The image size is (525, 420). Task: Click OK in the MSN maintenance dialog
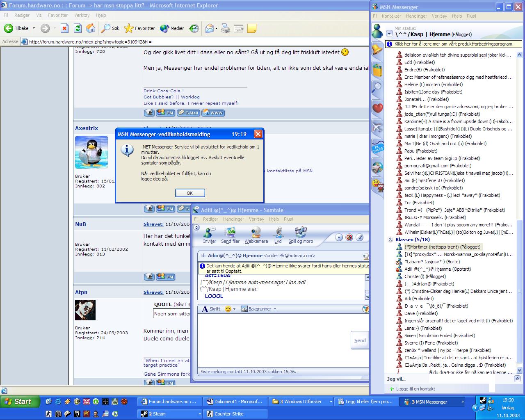tap(190, 193)
